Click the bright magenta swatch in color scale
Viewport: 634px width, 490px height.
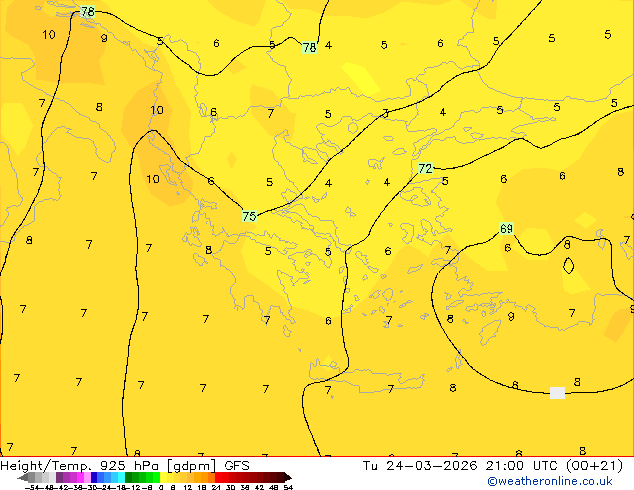(x=80, y=477)
